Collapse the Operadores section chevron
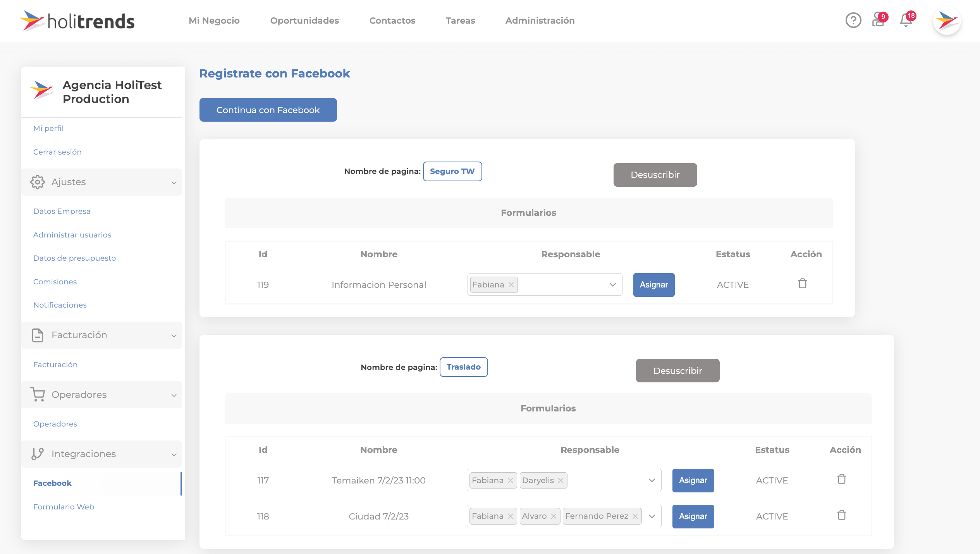Image resolution: width=980 pixels, height=554 pixels. pos(174,395)
